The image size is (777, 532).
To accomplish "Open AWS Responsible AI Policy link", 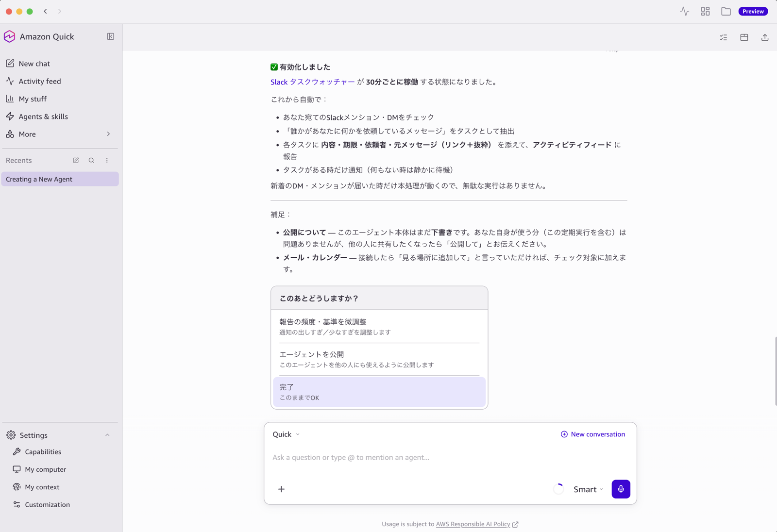I will coord(473,524).
